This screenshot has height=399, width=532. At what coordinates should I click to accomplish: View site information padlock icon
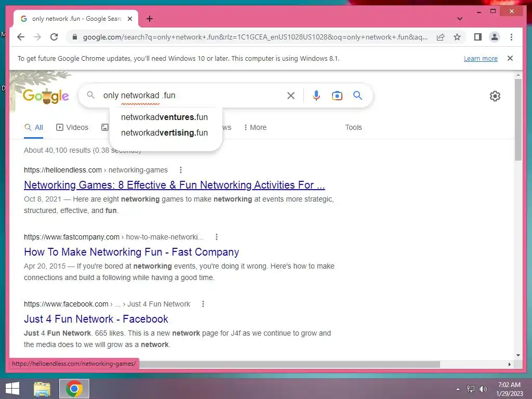[75, 37]
